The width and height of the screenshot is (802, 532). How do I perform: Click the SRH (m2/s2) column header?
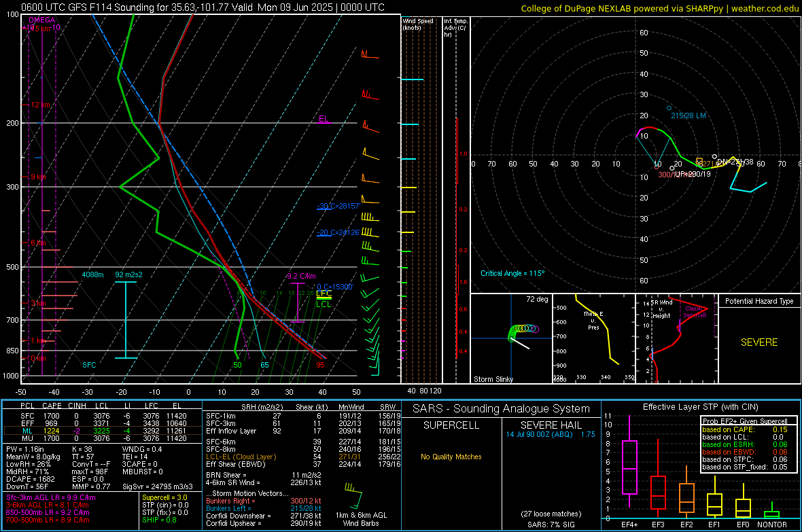click(x=262, y=407)
